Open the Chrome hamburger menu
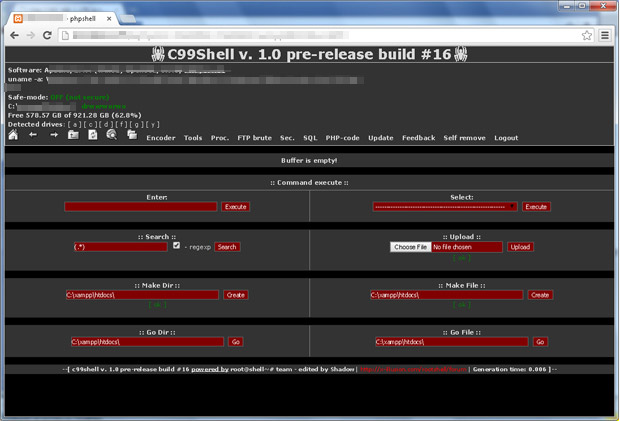Viewport: 620px width, 421px height. pyautogui.click(x=604, y=35)
